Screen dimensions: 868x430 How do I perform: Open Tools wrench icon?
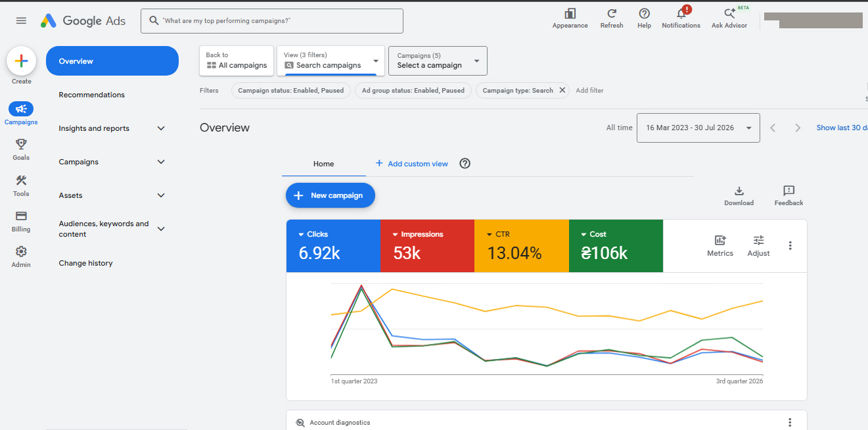point(21,185)
